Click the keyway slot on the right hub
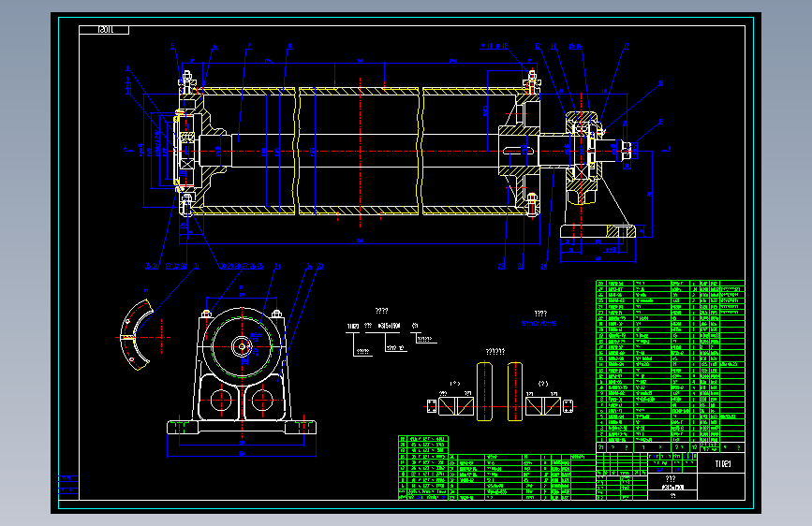The image size is (812, 526). tap(518, 151)
